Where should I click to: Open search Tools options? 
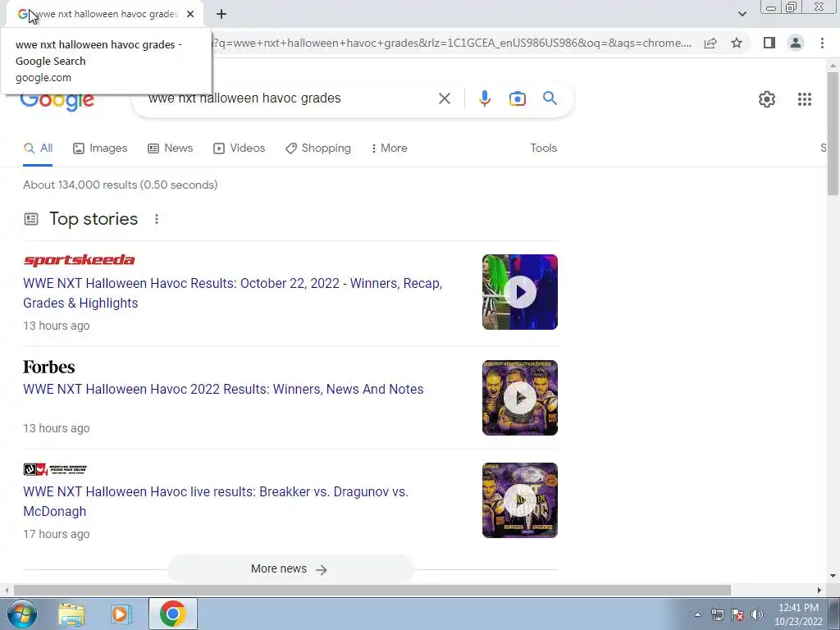(x=543, y=148)
